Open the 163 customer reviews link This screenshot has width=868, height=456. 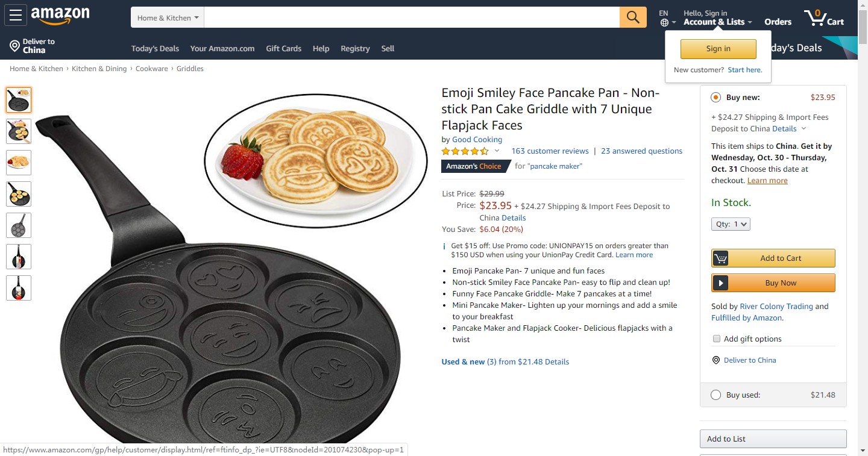(550, 151)
